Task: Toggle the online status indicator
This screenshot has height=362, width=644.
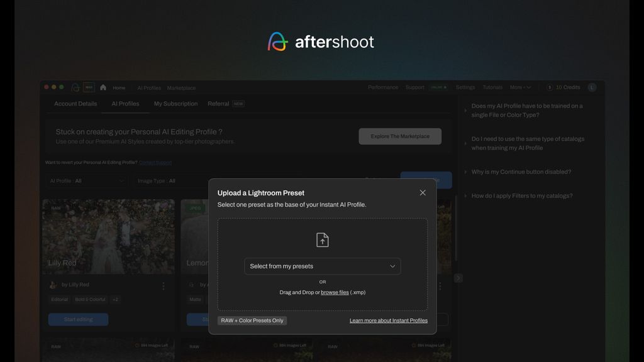Action: [438, 87]
